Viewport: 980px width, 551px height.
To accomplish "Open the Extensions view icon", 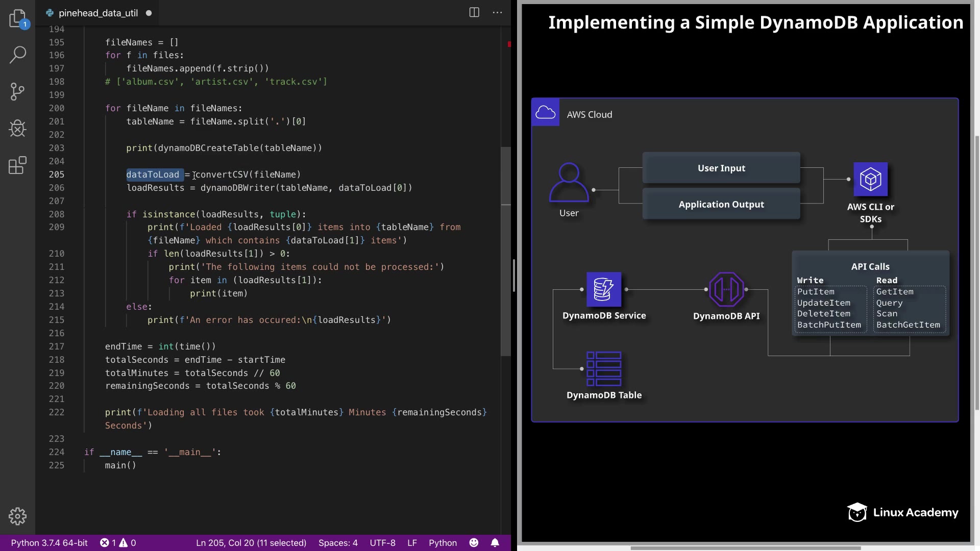I will click(17, 165).
